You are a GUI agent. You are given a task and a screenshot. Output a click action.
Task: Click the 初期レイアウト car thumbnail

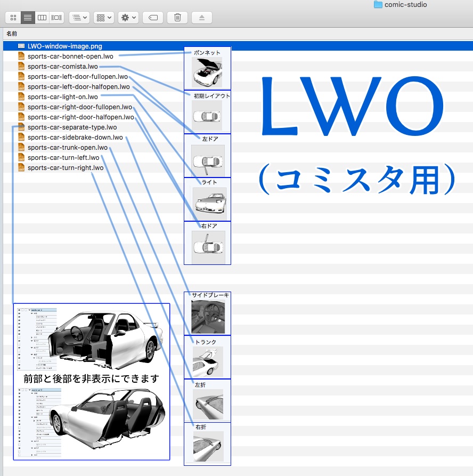pyautogui.click(x=207, y=116)
